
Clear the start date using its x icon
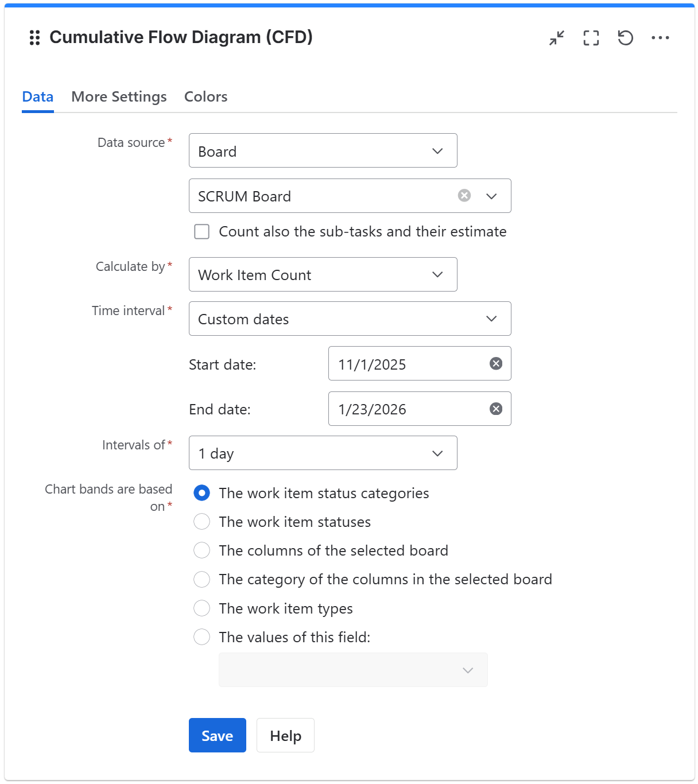495,363
